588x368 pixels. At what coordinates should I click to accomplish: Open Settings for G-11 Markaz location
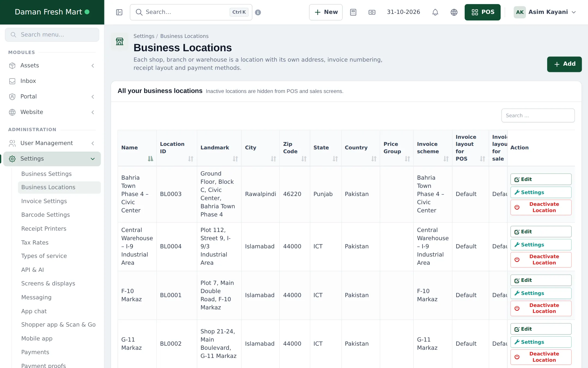coord(541,342)
